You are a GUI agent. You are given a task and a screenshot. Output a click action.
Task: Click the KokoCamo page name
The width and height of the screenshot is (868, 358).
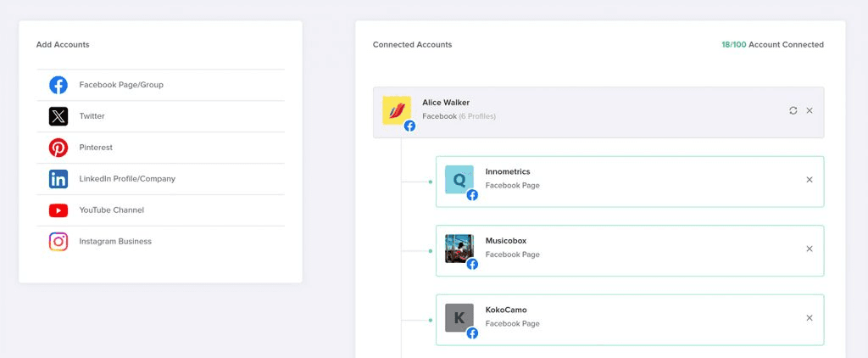click(x=504, y=310)
